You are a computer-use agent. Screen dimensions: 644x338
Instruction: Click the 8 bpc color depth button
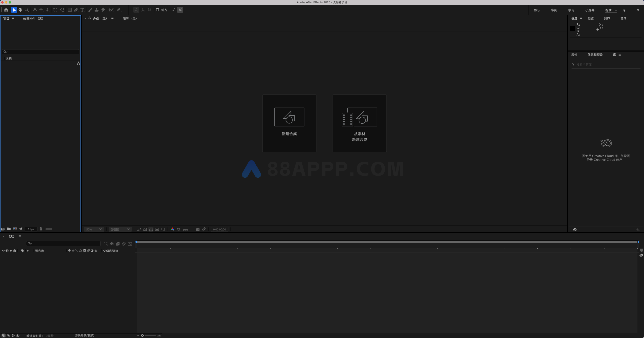pyautogui.click(x=31, y=229)
